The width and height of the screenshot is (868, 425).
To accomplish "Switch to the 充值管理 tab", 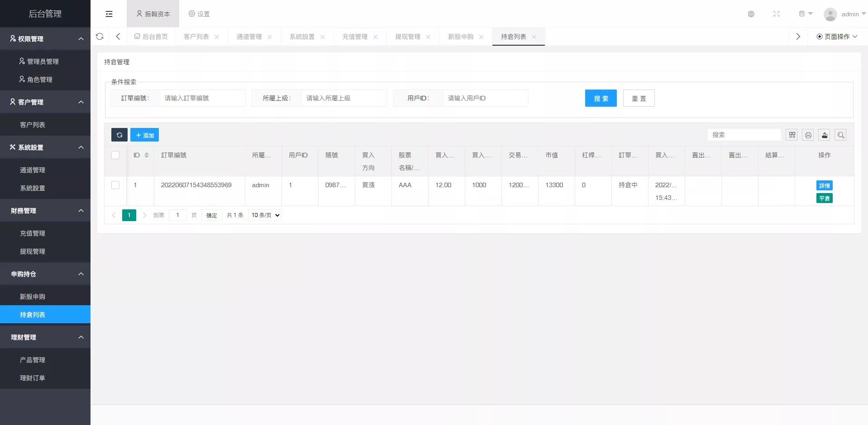I will tap(355, 37).
